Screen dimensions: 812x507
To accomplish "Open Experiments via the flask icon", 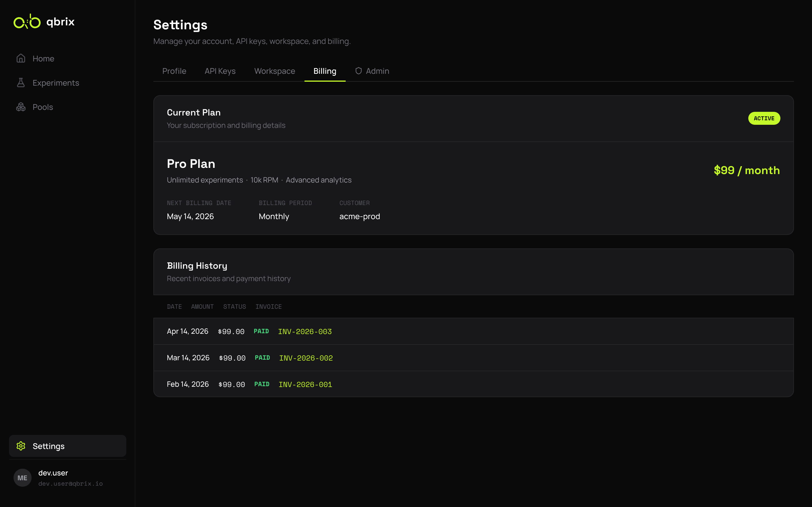I will click(21, 83).
